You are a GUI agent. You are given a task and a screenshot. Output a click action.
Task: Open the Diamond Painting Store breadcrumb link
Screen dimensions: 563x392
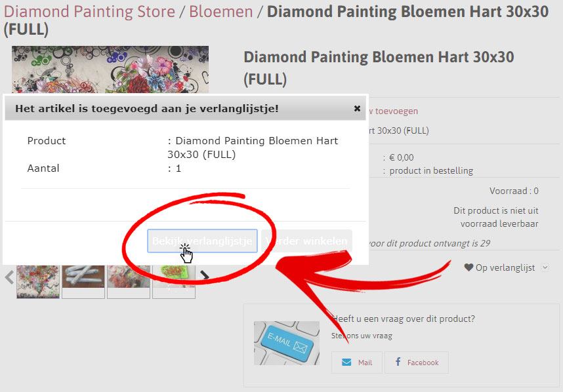click(89, 12)
